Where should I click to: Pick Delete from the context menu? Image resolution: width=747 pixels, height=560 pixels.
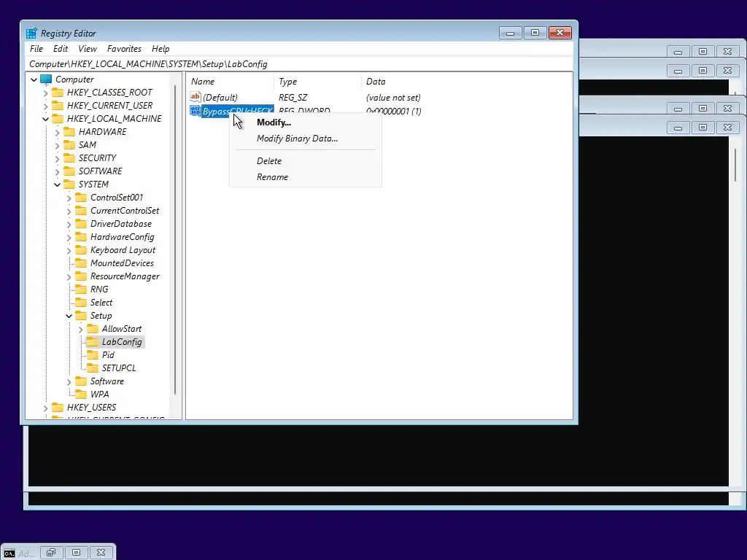pos(268,161)
